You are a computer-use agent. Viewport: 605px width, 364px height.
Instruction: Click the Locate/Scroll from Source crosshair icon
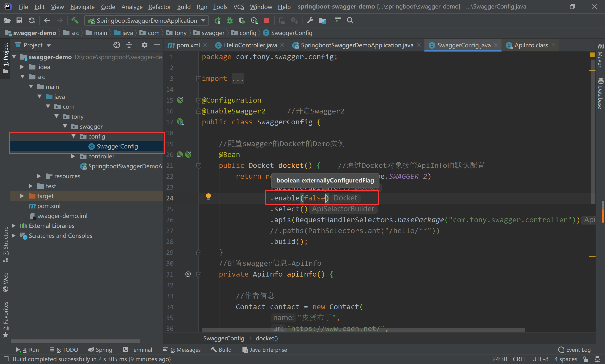pyautogui.click(x=117, y=45)
